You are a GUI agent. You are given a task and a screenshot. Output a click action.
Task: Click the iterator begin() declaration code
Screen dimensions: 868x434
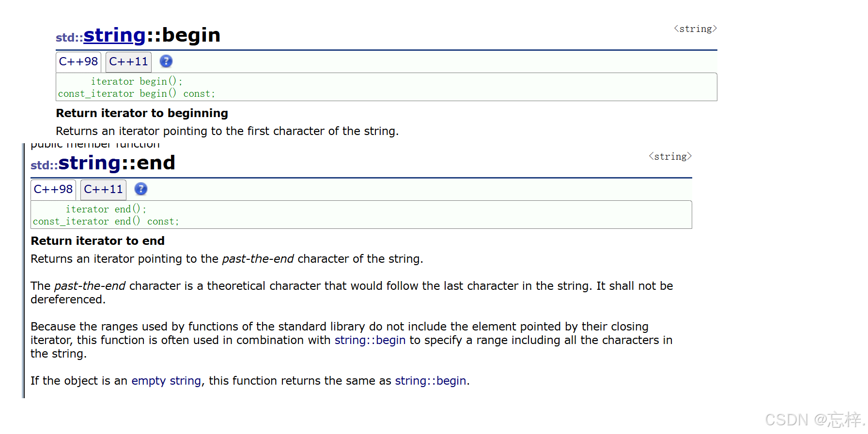(137, 81)
